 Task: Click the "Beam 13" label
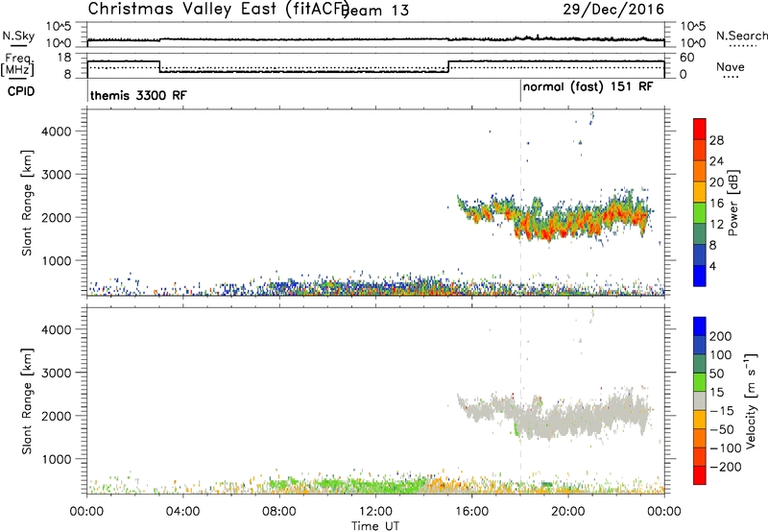374,11
